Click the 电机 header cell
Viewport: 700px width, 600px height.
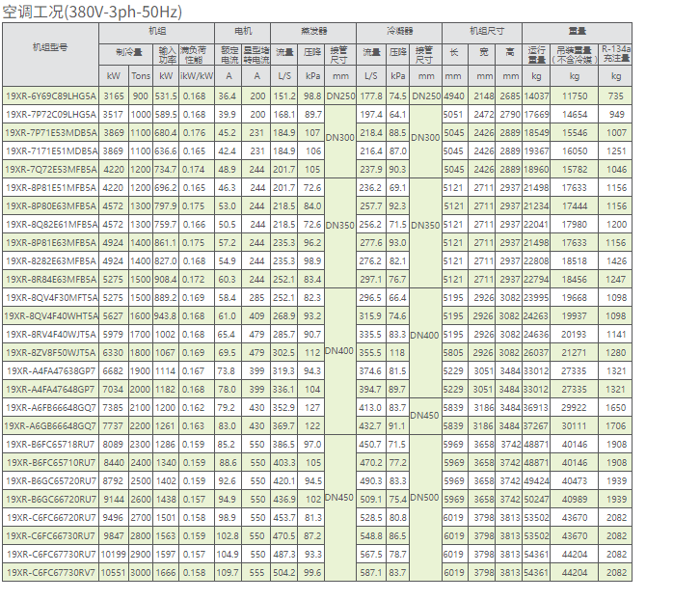coord(244,31)
